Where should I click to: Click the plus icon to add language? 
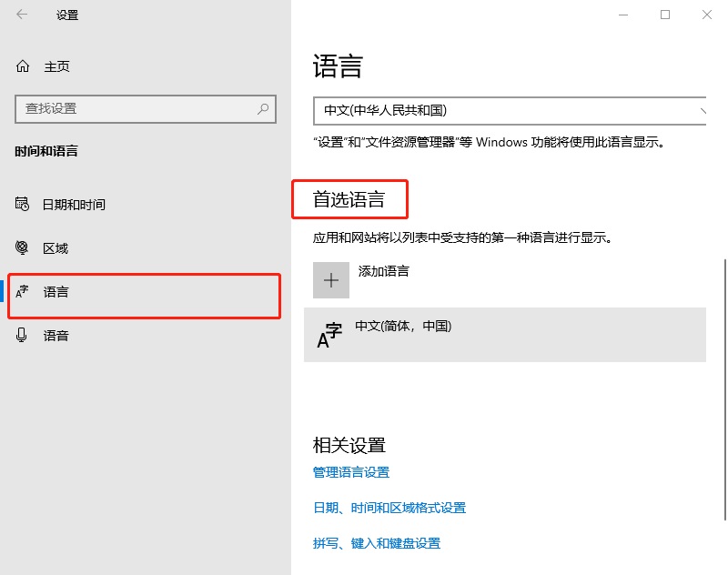[x=331, y=280]
